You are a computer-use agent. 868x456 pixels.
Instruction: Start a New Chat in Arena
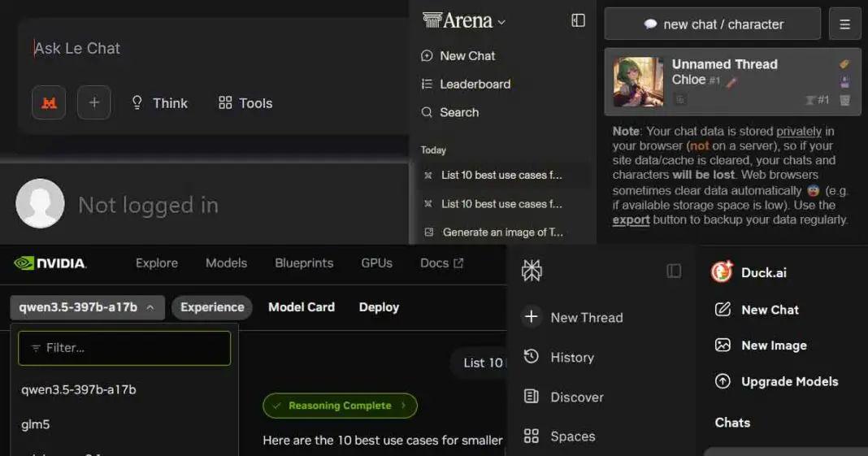458,56
